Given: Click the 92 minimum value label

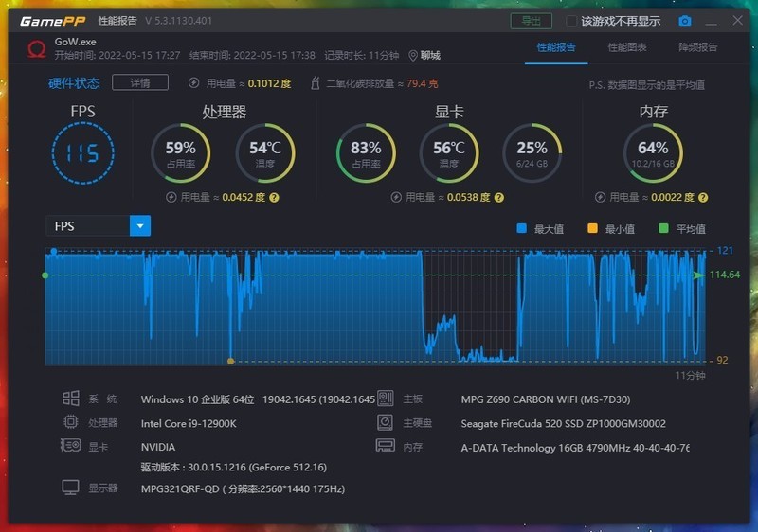Looking at the screenshot, I should pyautogui.click(x=722, y=360).
